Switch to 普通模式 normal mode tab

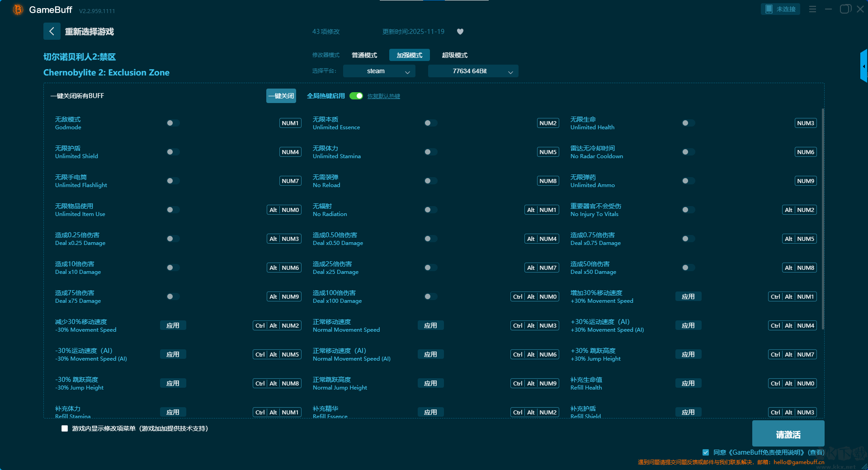364,55
